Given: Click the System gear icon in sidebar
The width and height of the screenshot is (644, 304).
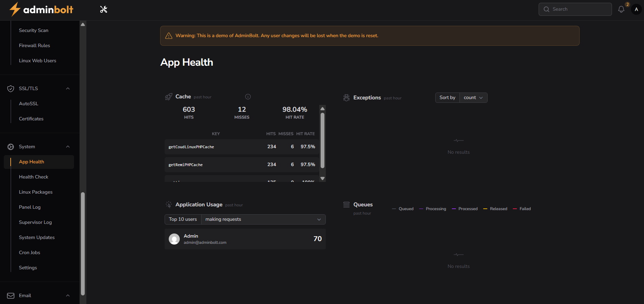Looking at the screenshot, I should pyautogui.click(x=11, y=146).
